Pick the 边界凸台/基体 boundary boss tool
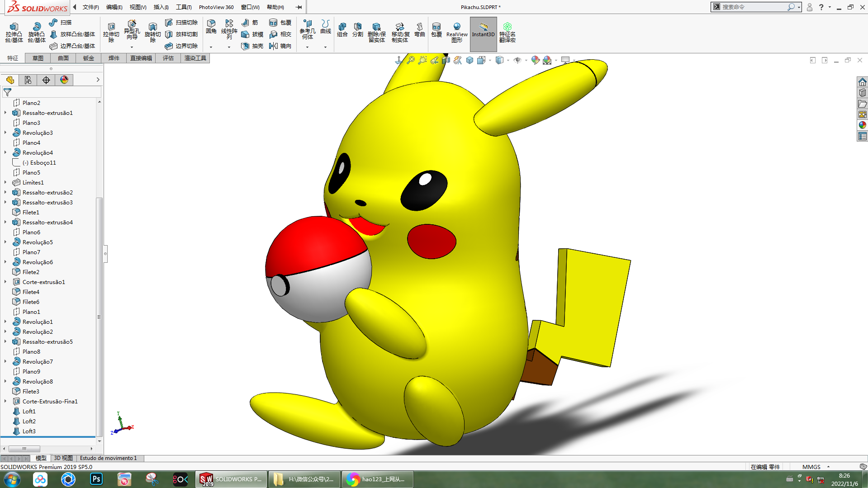The image size is (868, 488). (x=72, y=46)
